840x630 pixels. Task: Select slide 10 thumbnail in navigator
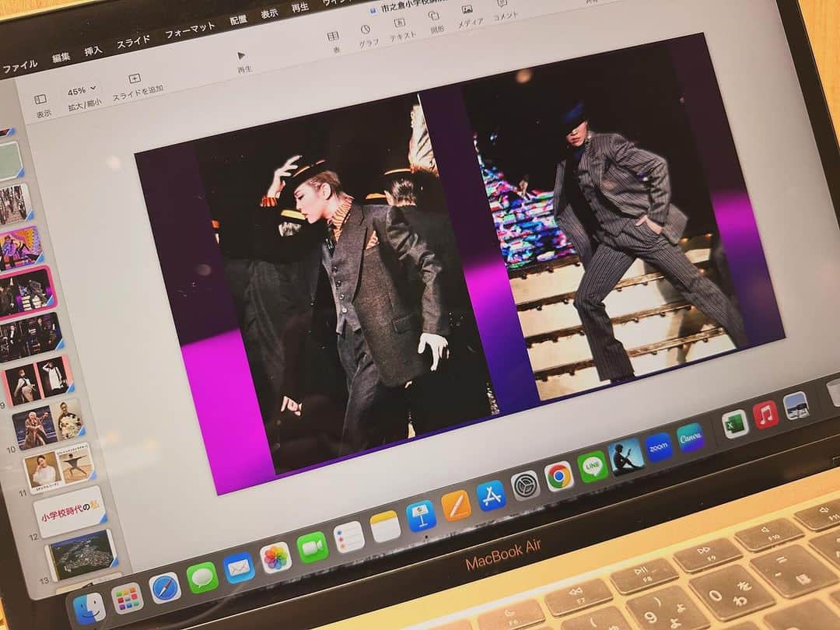(x=48, y=422)
